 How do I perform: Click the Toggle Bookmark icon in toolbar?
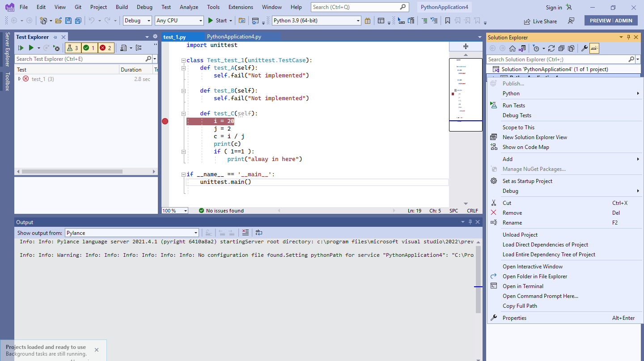coord(448,21)
